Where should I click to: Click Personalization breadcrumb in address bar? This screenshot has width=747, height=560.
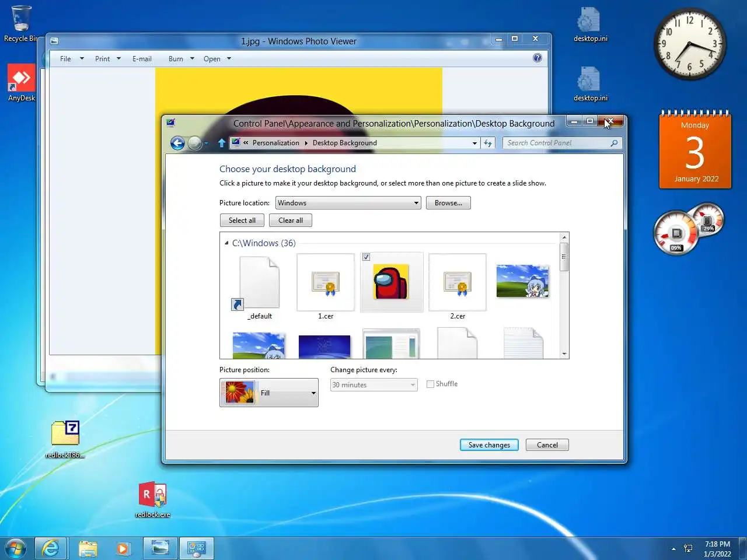tap(275, 143)
